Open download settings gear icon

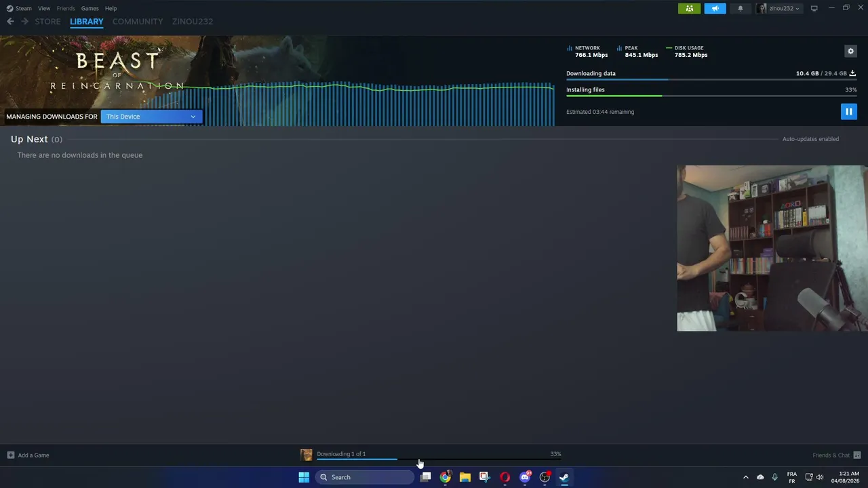point(850,51)
